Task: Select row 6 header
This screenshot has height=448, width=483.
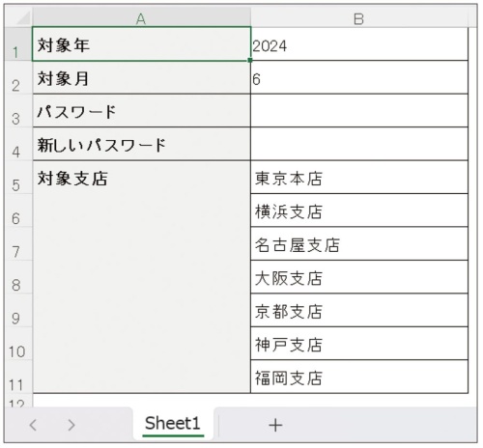Action: click(x=18, y=210)
